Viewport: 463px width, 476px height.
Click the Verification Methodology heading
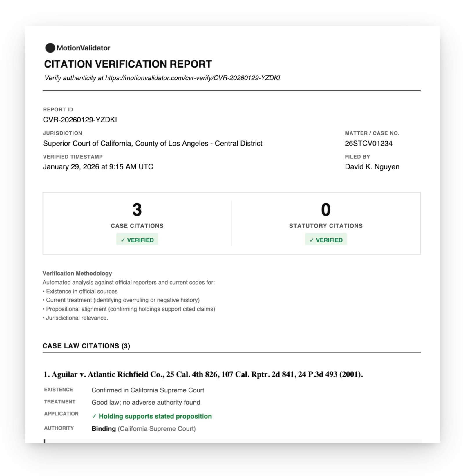click(77, 273)
